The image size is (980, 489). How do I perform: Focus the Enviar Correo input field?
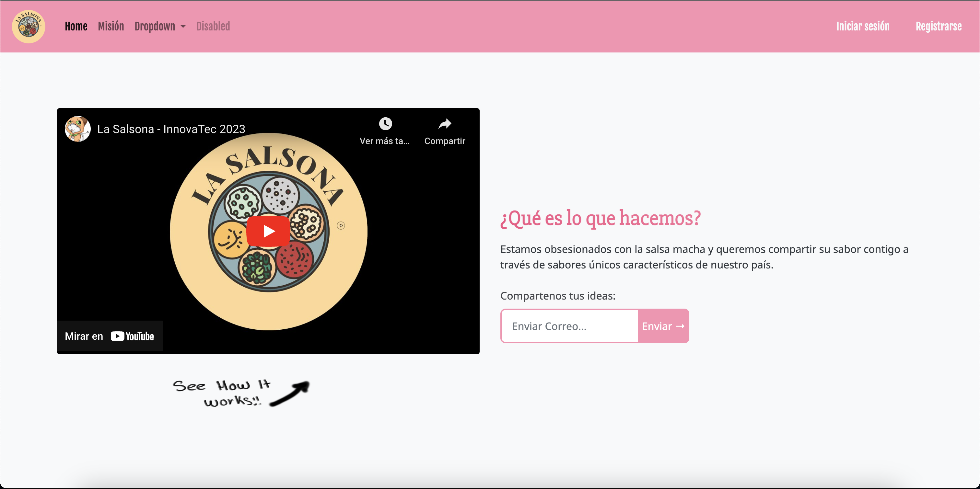(x=569, y=326)
